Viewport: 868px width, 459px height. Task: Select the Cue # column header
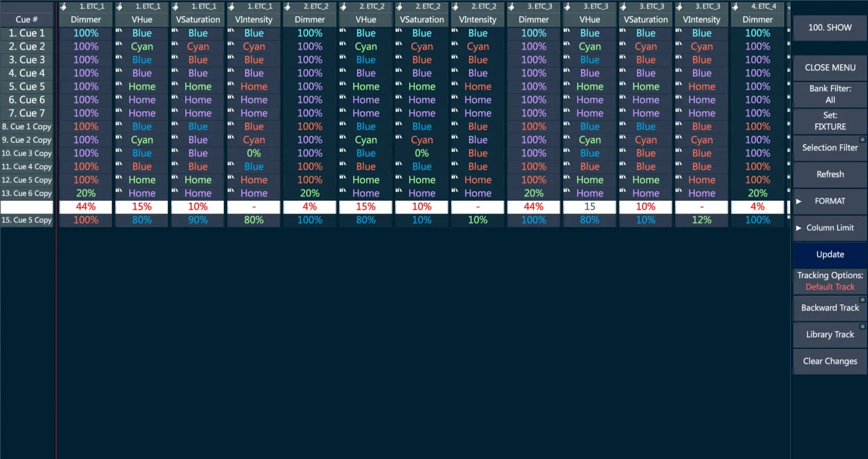[x=27, y=20]
